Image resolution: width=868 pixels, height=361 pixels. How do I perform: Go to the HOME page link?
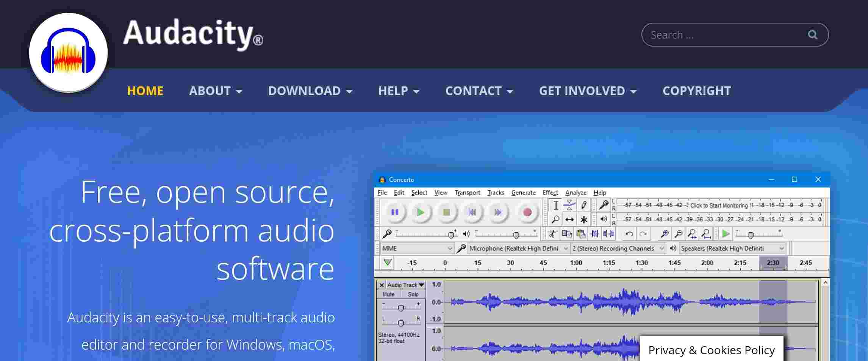(x=145, y=91)
